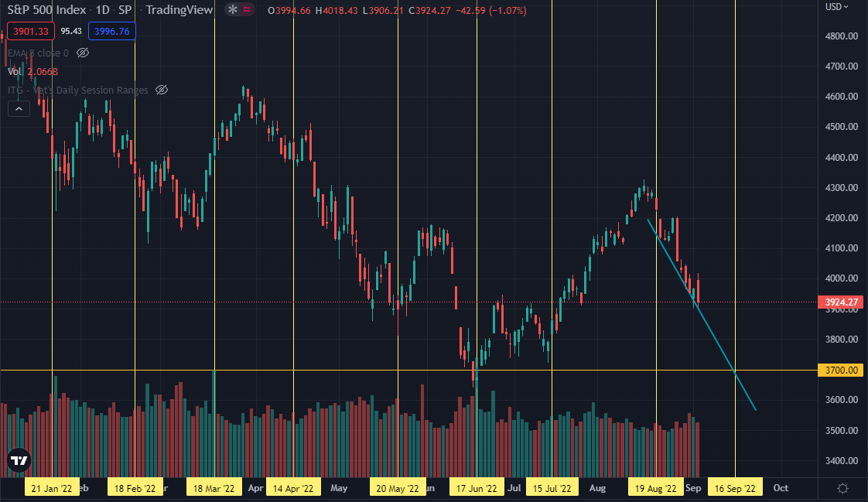The image size is (868, 502).
Task: Click the TradingView label in chart title
Action: pos(179,10)
